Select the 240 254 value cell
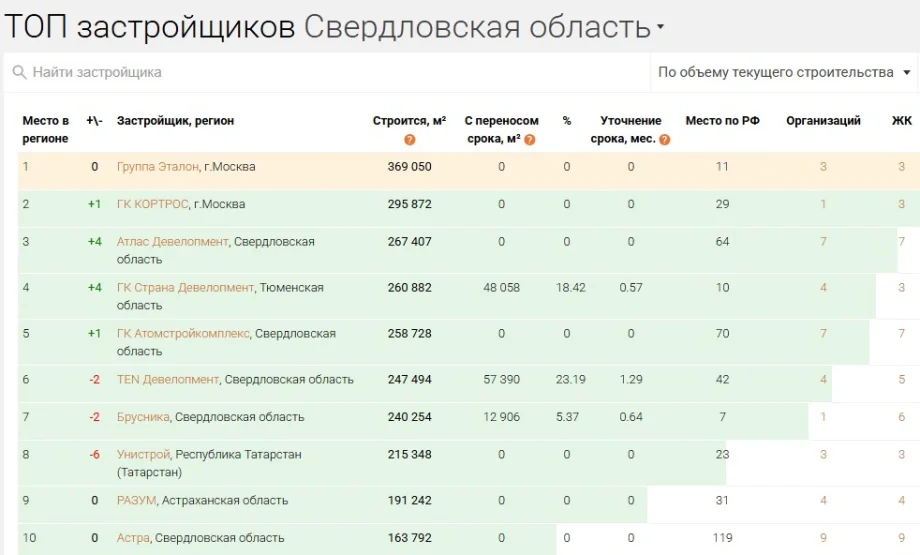This screenshot has width=920, height=555. (410, 417)
